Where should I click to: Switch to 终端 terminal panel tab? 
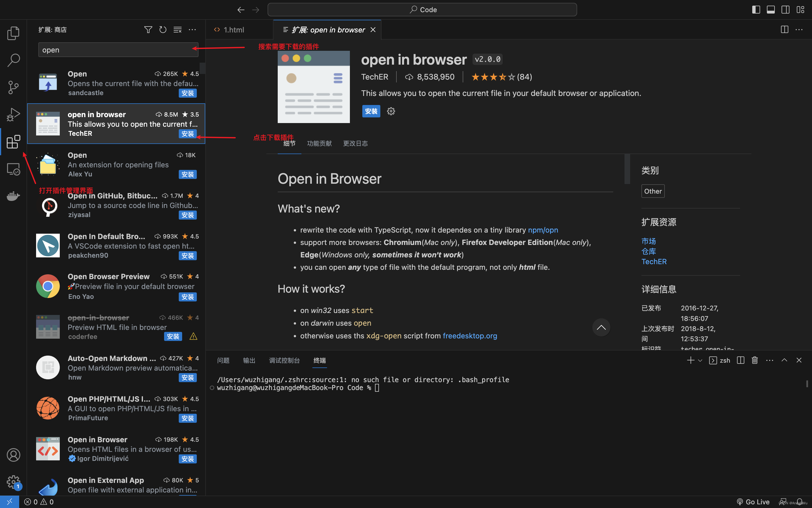coord(319,360)
